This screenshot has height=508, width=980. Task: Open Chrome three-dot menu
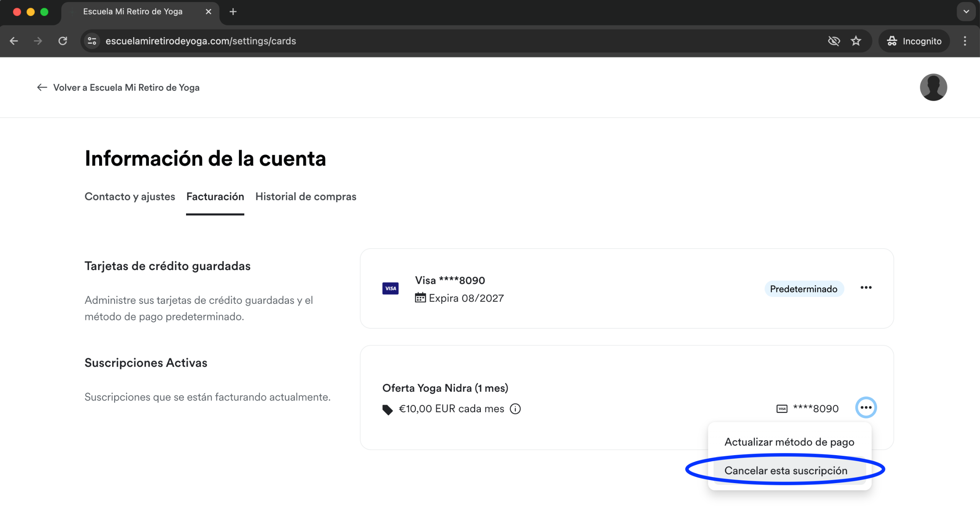[965, 41]
